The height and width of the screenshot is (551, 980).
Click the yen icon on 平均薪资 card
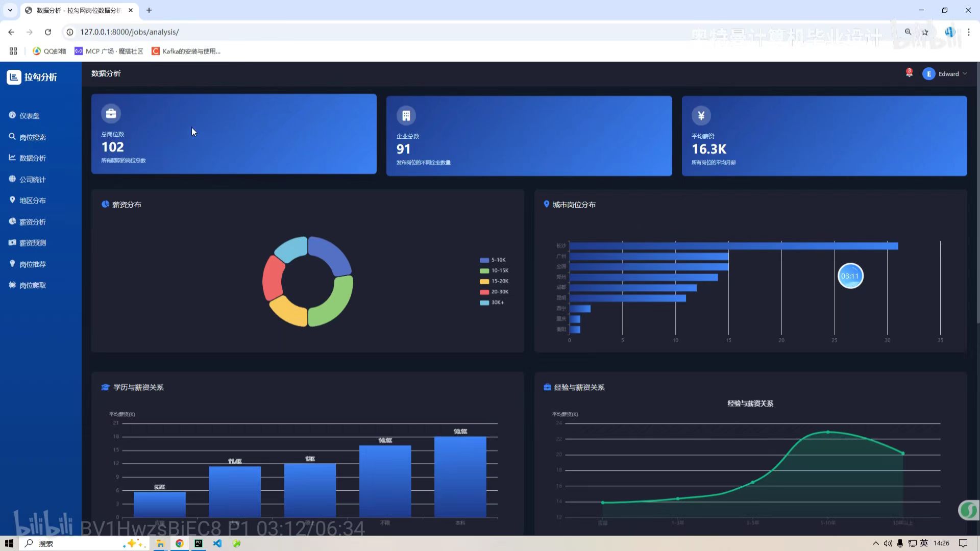point(701,115)
